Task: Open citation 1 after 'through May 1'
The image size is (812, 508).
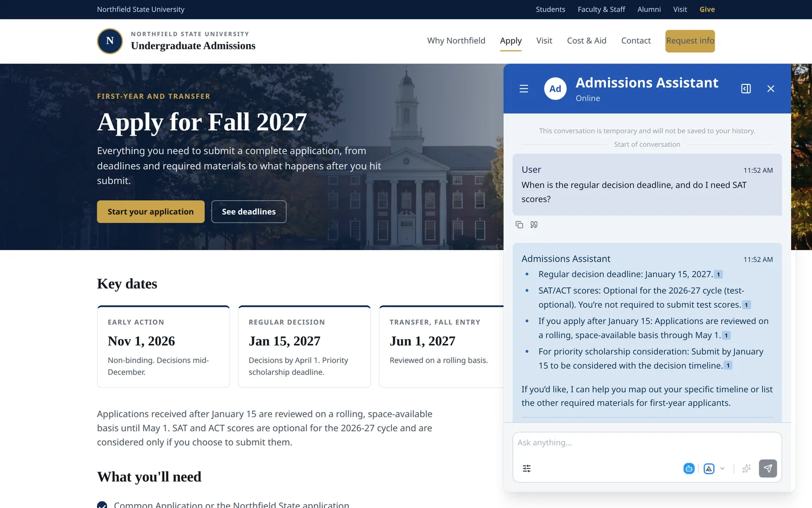Action: tap(726, 336)
